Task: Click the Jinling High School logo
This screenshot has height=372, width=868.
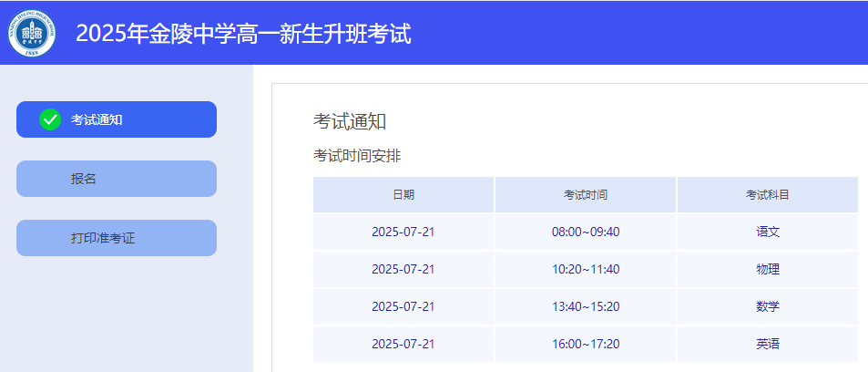Action: [x=33, y=33]
